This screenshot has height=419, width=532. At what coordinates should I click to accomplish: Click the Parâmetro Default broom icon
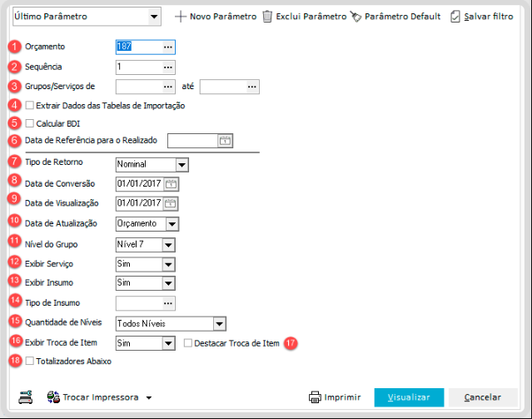pos(355,17)
